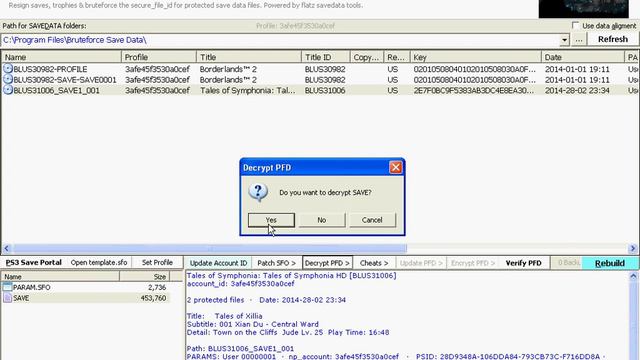The width and height of the screenshot is (640, 360).
Task: Click size value 2,736
Action: [157, 287]
